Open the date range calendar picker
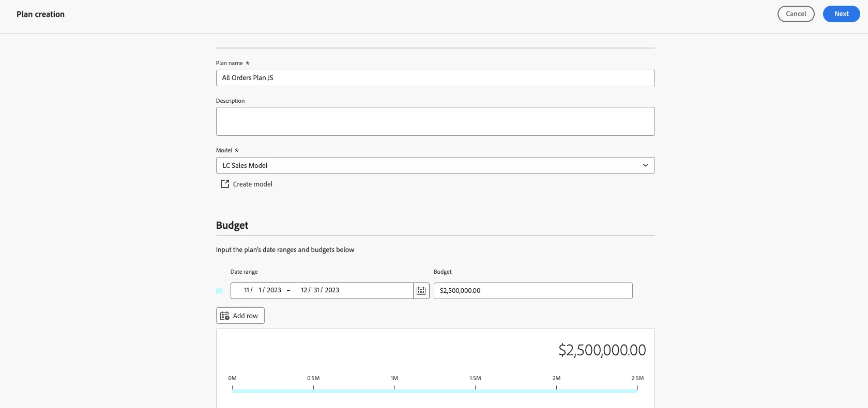Screen dimensions: 868x408 click(x=421, y=291)
